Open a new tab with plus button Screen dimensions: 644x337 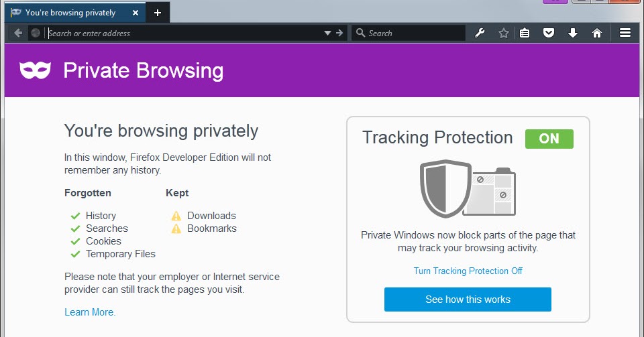point(158,13)
